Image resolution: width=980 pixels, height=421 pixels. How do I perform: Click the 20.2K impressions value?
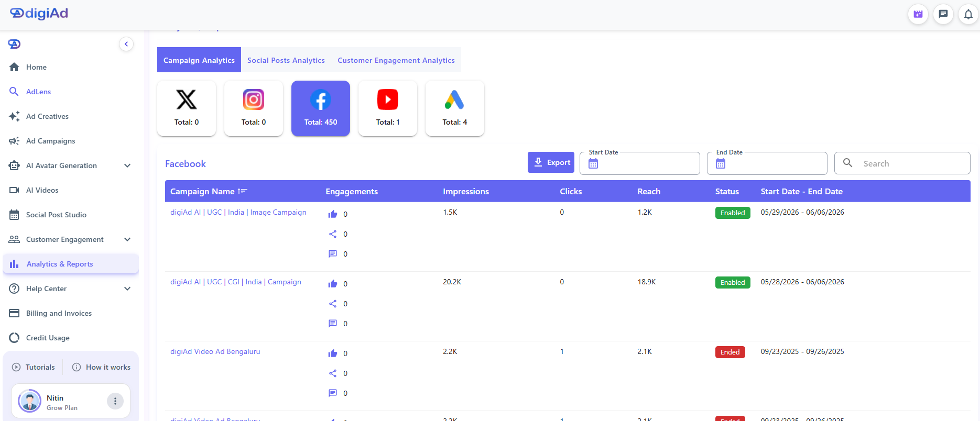tap(452, 282)
